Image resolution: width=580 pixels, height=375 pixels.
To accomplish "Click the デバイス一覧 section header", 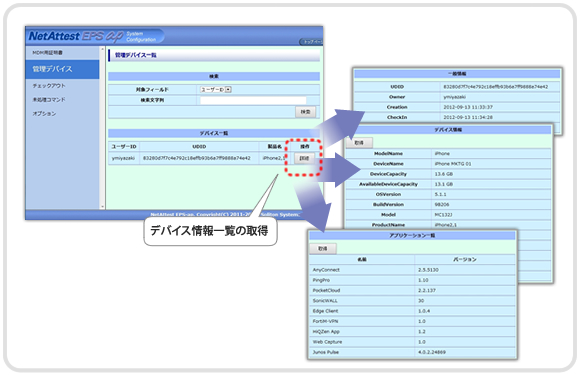I will coord(214,133).
